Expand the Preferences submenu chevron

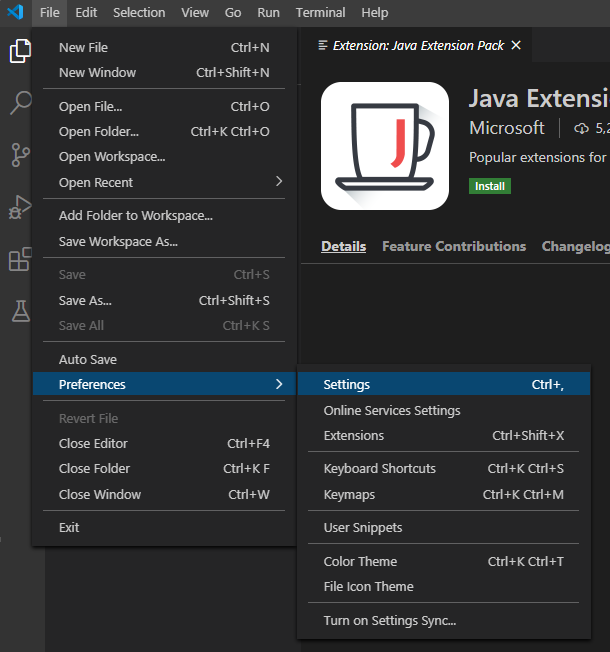(x=279, y=384)
